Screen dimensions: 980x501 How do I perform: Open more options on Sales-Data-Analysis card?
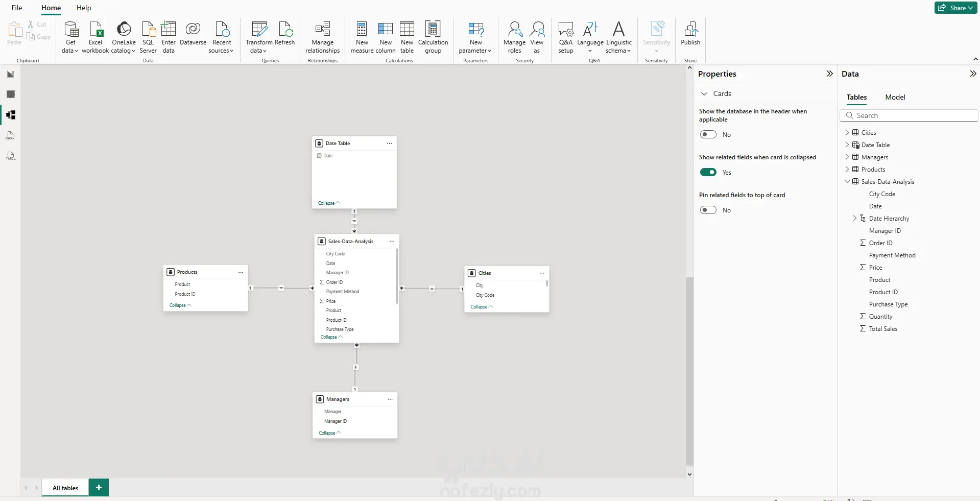click(x=392, y=242)
